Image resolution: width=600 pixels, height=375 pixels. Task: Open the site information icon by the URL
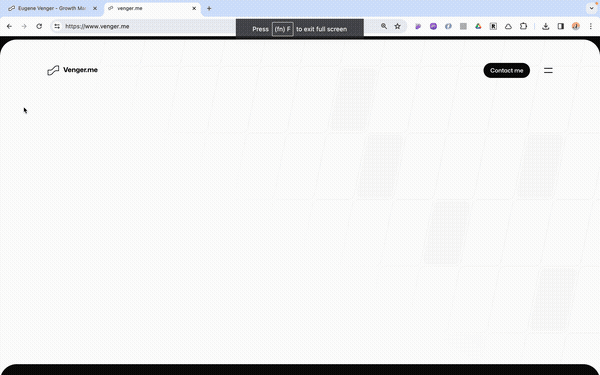tap(57, 26)
